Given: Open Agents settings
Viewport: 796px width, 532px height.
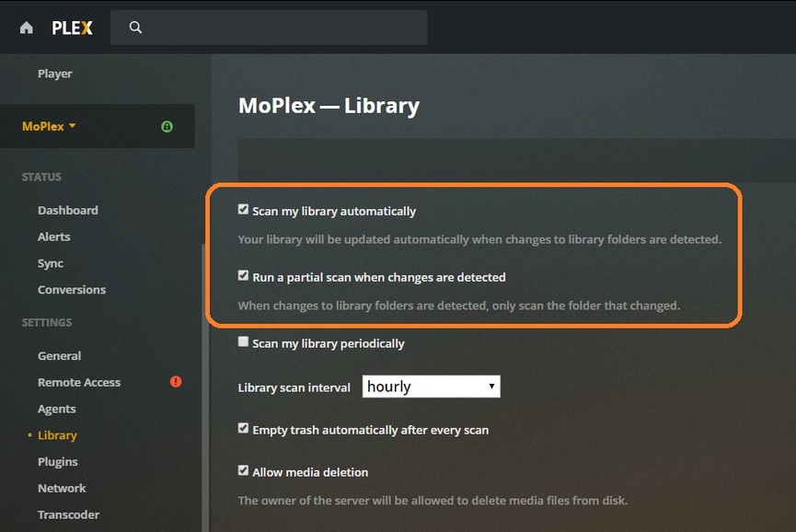Looking at the screenshot, I should pos(57,410).
